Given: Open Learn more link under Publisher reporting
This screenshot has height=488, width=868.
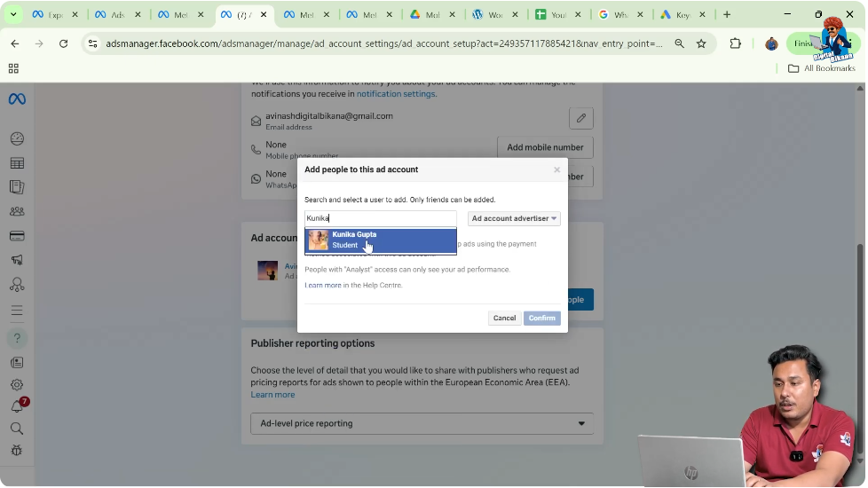Looking at the screenshot, I should click(x=272, y=395).
